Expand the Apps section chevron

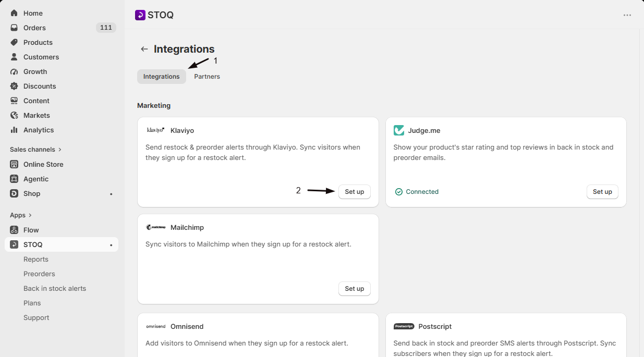point(30,215)
